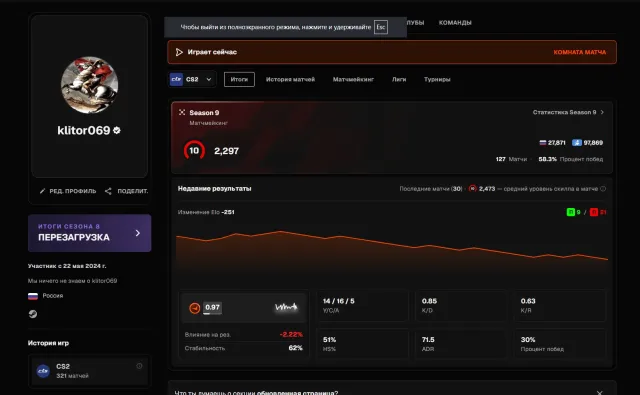
Task: Click the Russian flag ranking 27,871
Action: (x=552, y=142)
